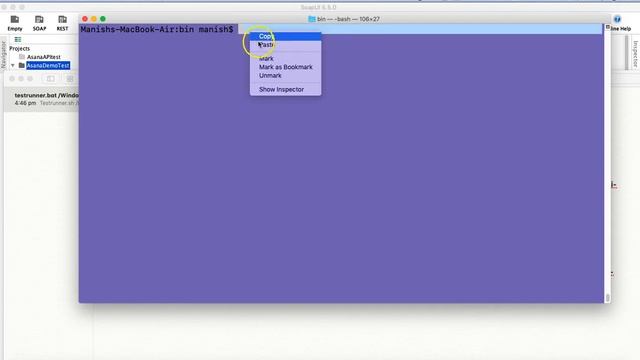Image resolution: width=640 pixels, height=360 pixels.
Task: Select the AsanaAPItest project in Navigator
Action: coord(43,57)
